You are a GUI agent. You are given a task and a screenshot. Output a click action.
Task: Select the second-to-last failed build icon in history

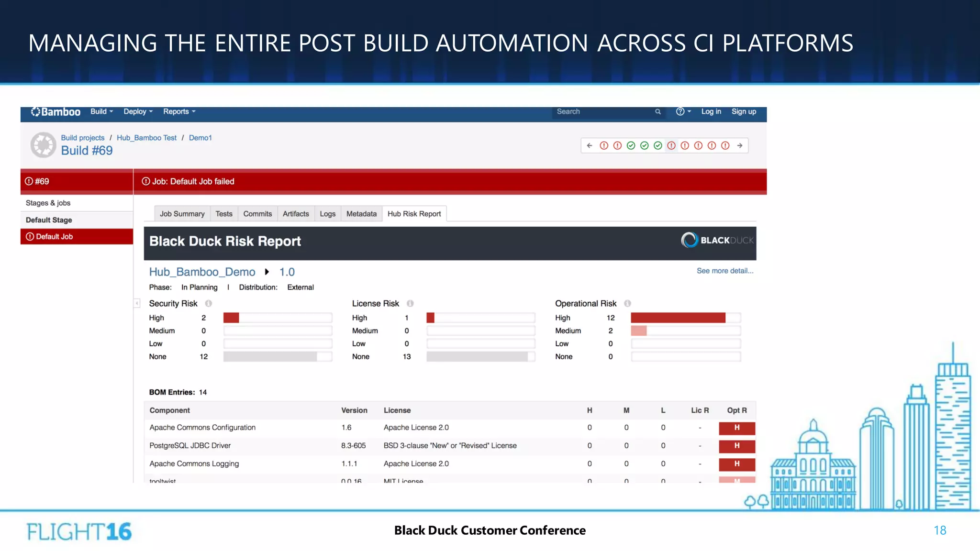pos(712,145)
